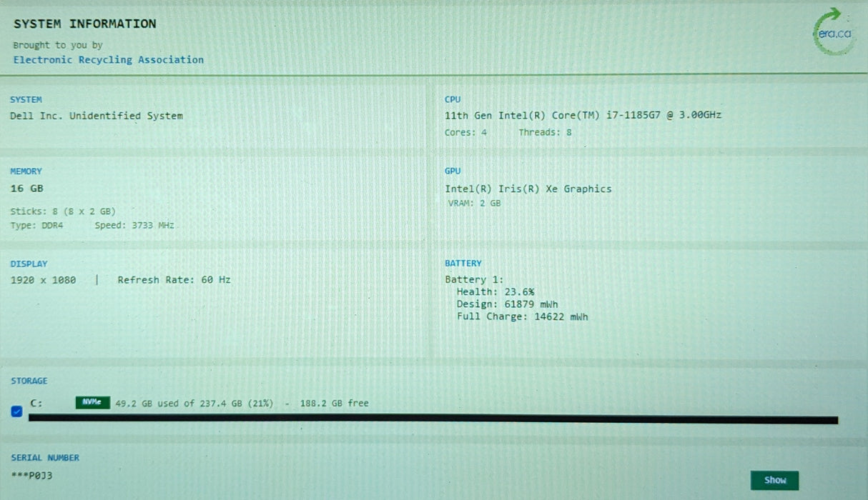This screenshot has height=500, width=868.
Task: Click the Brought to you by text
Action: [58, 45]
